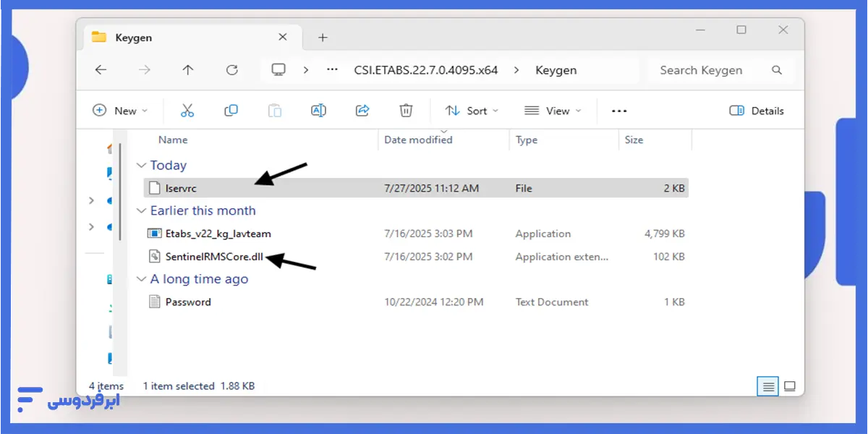Click date 7/27/2025 11:12 AM
This screenshot has height=434, width=868.
pos(432,188)
